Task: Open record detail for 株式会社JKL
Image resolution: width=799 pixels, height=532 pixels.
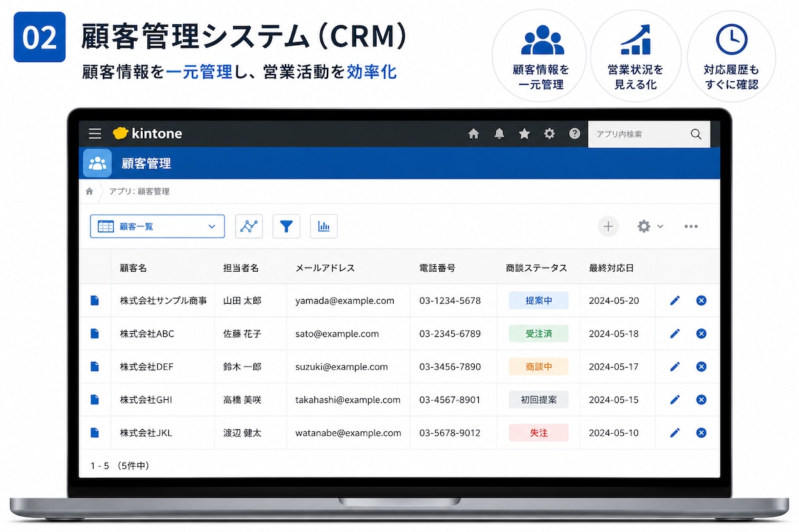Action: [94, 433]
